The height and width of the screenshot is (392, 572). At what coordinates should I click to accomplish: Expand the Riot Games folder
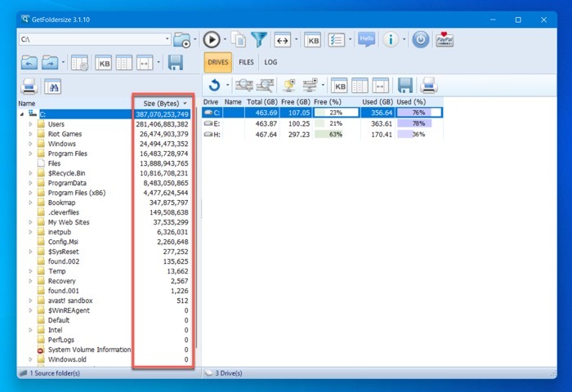tap(31, 134)
